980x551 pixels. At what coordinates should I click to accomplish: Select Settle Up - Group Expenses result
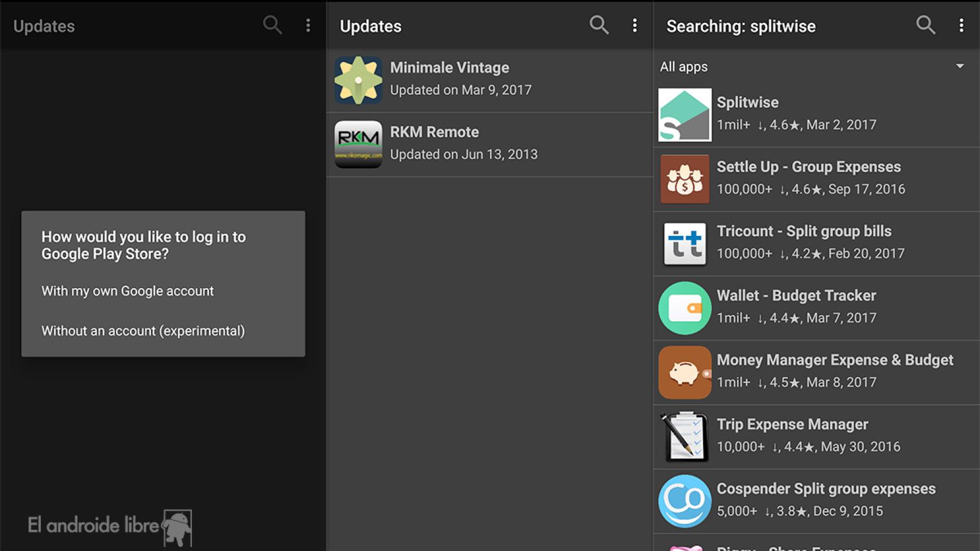816,179
